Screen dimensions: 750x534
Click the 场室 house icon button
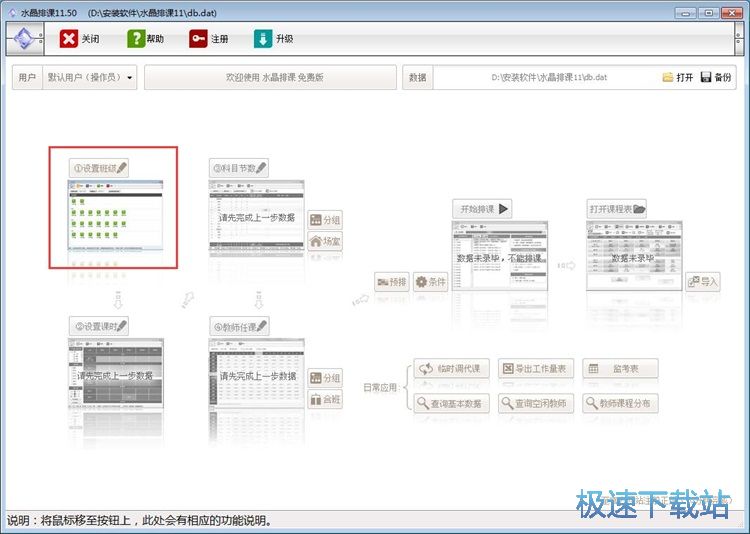pos(325,241)
